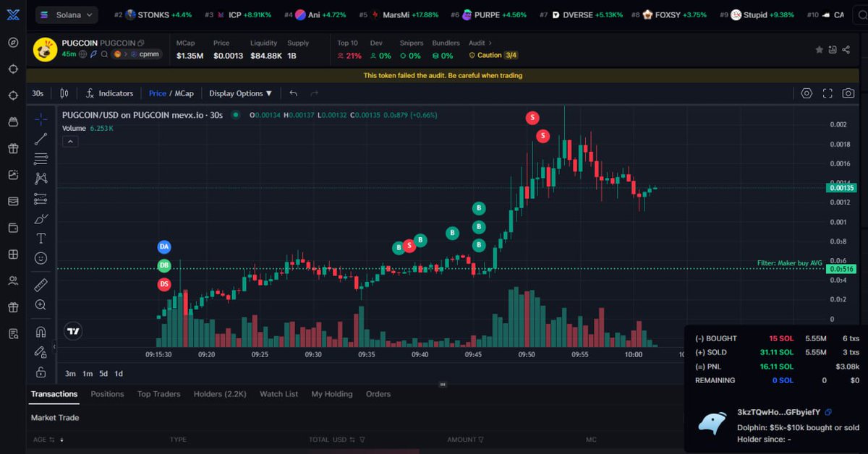Open the emoji icons tool

tap(41, 258)
